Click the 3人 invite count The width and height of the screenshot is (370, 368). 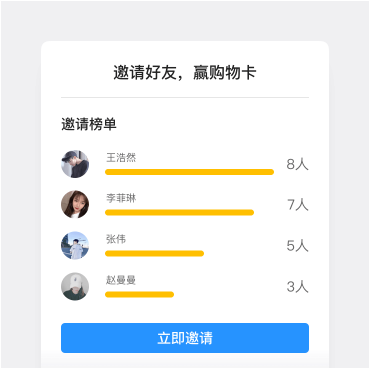[297, 287]
